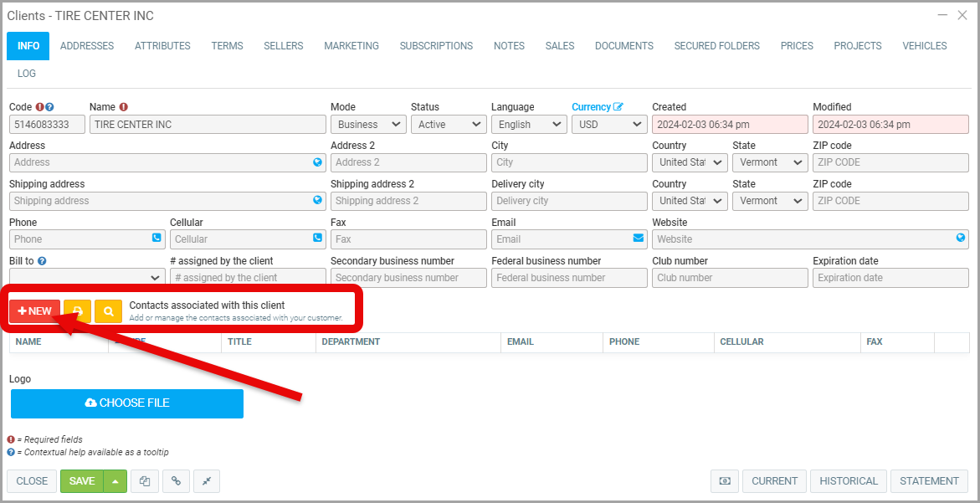Click the envelope icon in Email field
980x503 pixels.
(x=639, y=239)
